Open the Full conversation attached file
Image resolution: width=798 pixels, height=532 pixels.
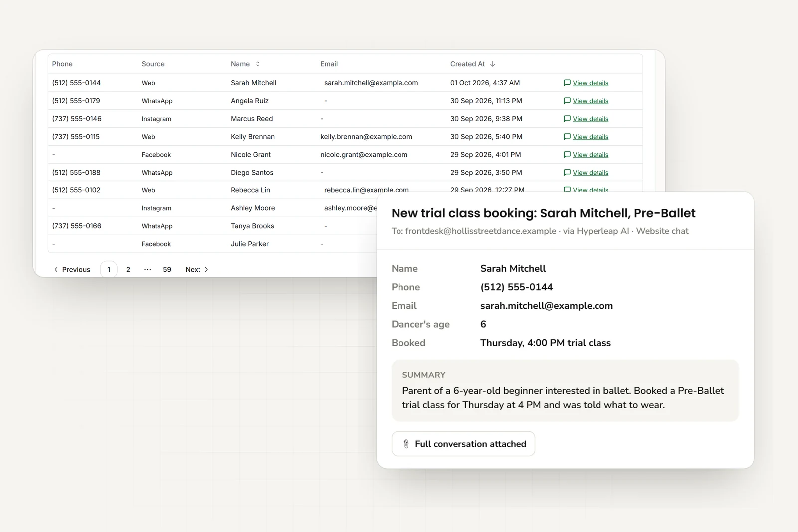[x=463, y=444]
